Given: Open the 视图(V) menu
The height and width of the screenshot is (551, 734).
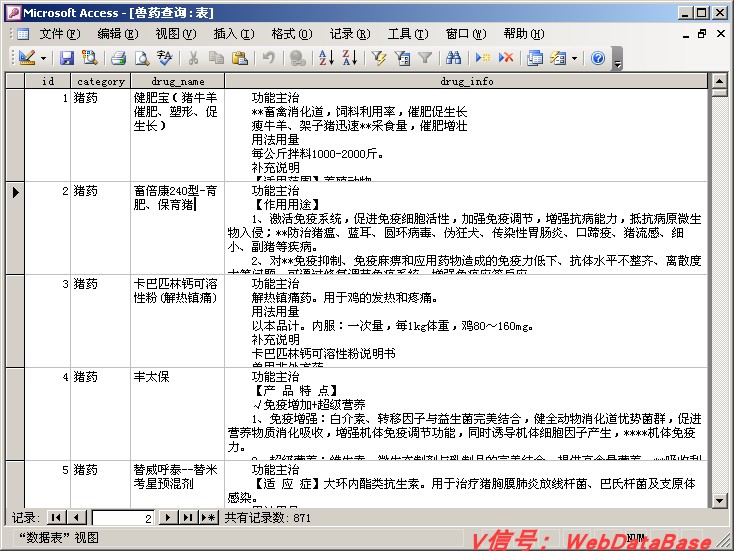Looking at the screenshot, I should tap(176, 34).
